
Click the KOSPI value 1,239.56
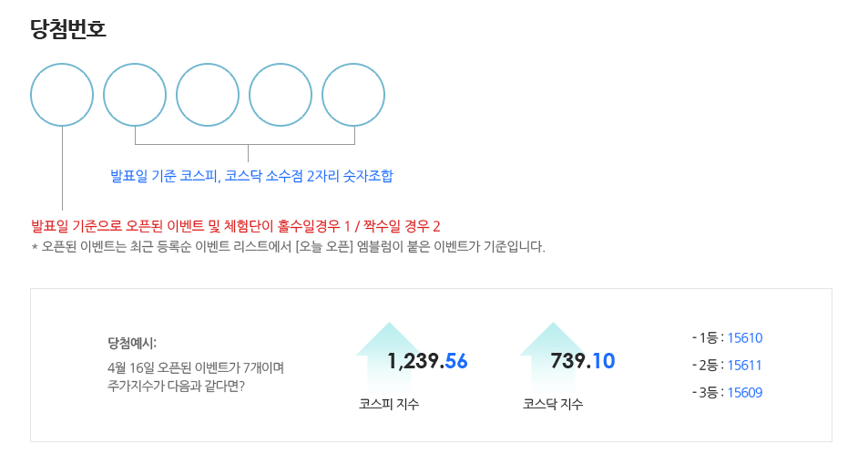click(427, 361)
